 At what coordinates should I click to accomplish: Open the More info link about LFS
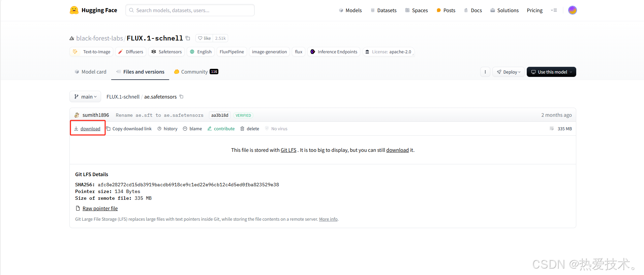tap(328, 219)
